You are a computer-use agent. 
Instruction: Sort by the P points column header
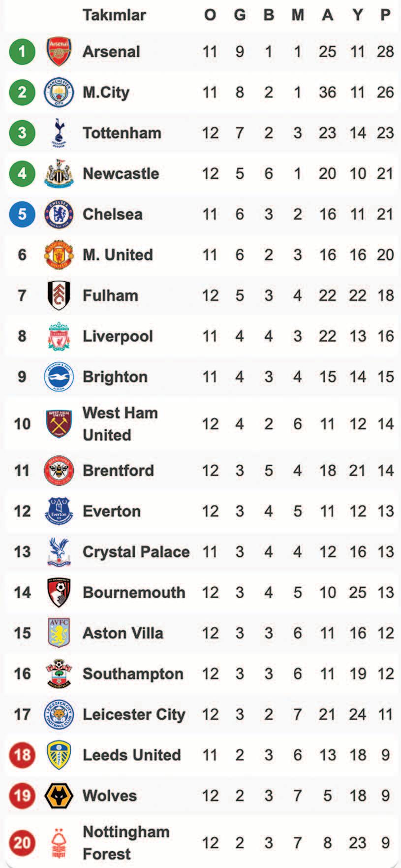[x=385, y=15]
